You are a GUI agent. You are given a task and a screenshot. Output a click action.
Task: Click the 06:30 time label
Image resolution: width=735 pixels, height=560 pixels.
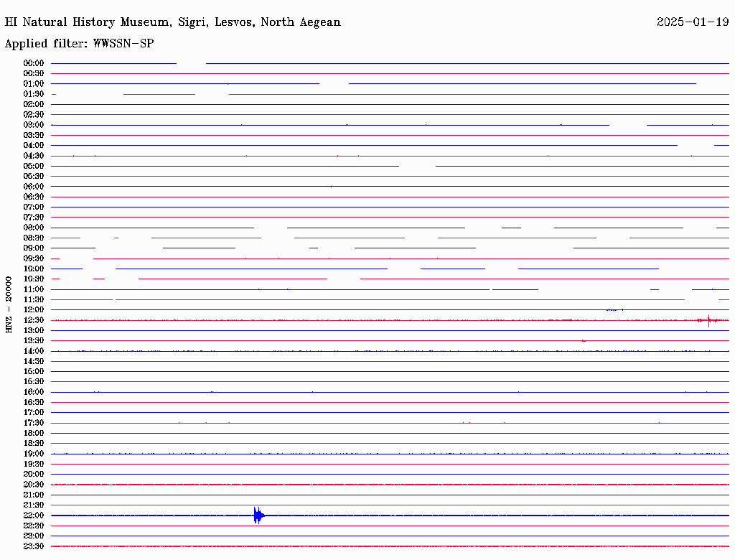tap(33, 197)
